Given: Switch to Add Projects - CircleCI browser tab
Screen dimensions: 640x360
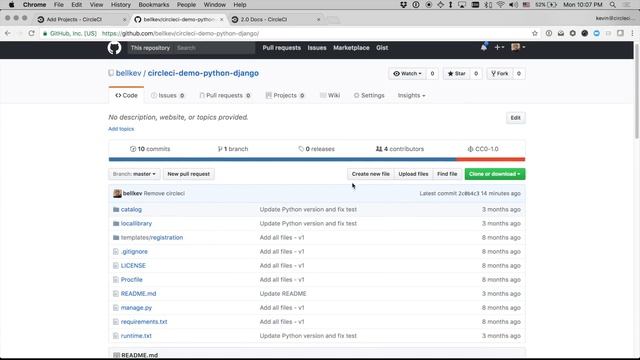Looking at the screenshot, I should (x=80, y=20).
